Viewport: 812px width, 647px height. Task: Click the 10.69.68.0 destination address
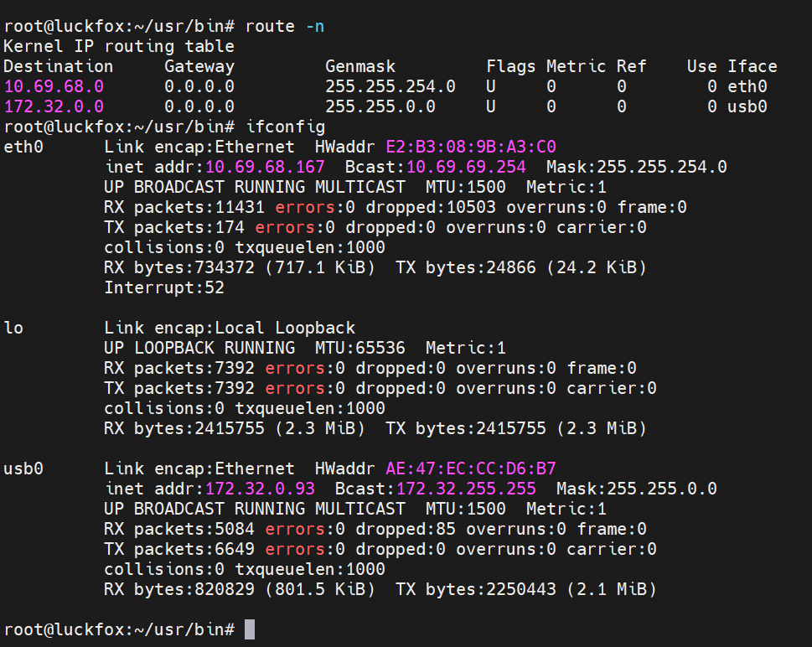[x=54, y=86]
